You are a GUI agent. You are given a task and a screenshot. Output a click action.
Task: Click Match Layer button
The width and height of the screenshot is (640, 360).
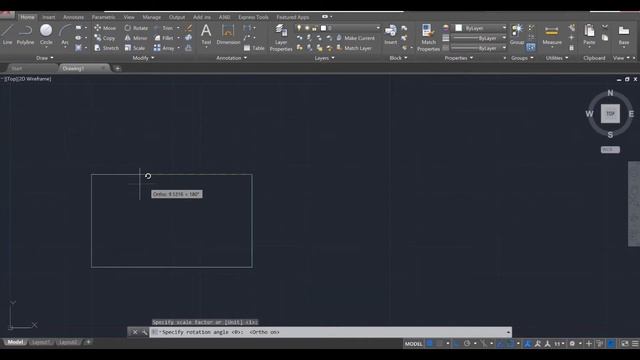(353, 48)
